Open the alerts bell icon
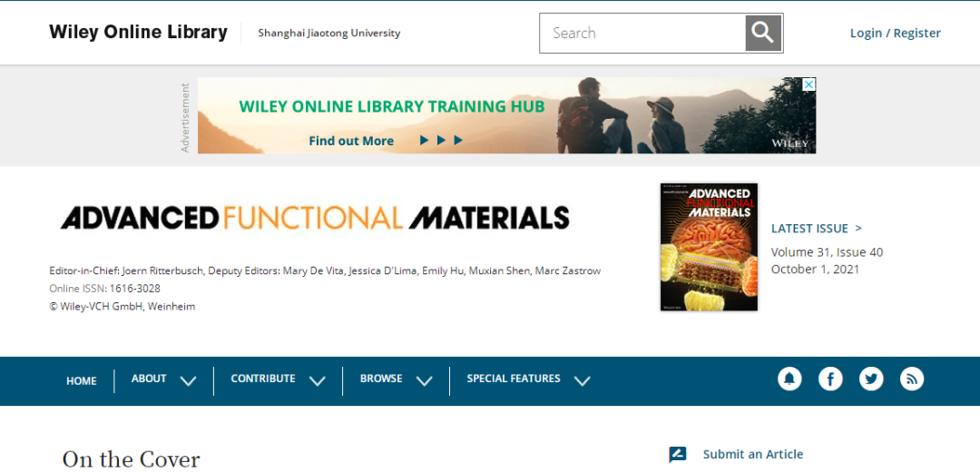This screenshot has width=980, height=473. (x=789, y=379)
